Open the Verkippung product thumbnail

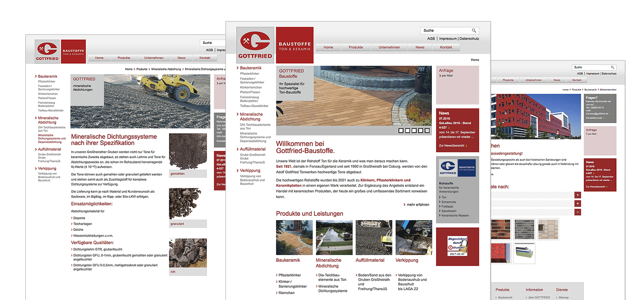click(414, 238)
